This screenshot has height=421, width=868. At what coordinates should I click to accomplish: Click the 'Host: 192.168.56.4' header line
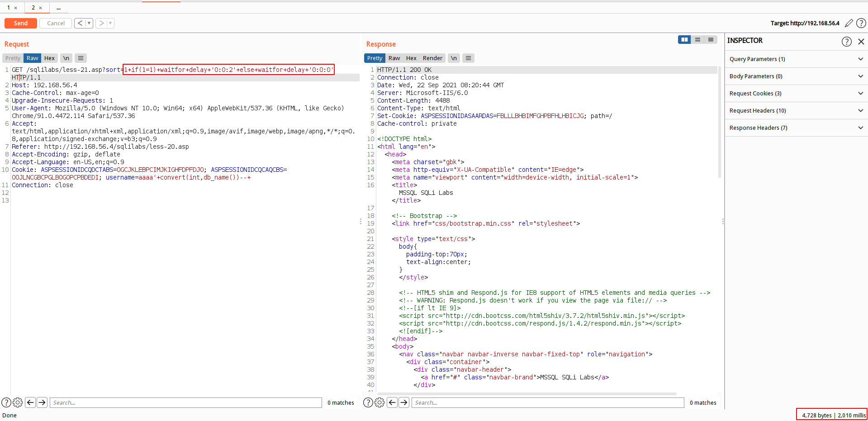click(x=44, y=85)
